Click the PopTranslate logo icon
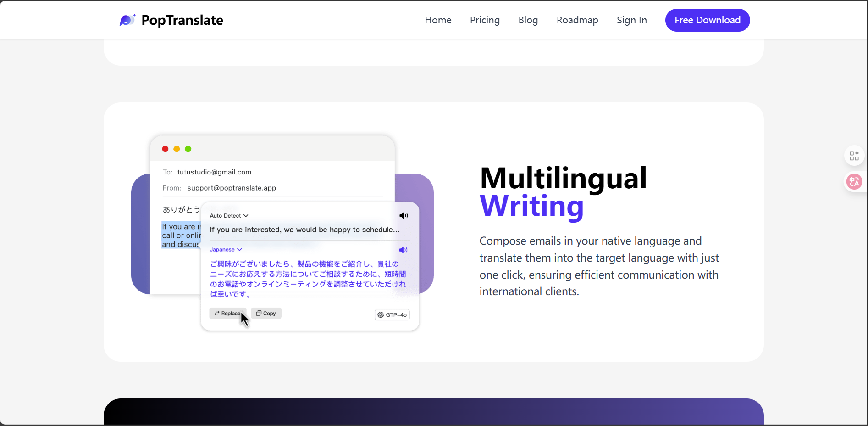The image size is (868, 426). [x=127, y=20]
